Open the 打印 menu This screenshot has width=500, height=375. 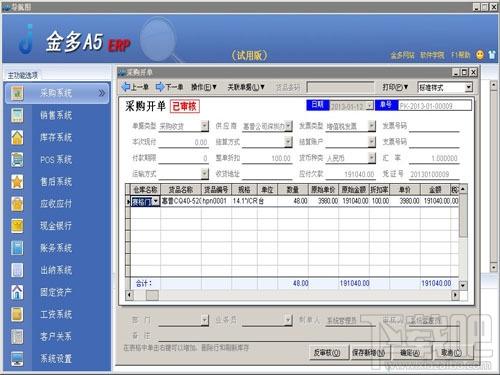(x=395, y=87)
